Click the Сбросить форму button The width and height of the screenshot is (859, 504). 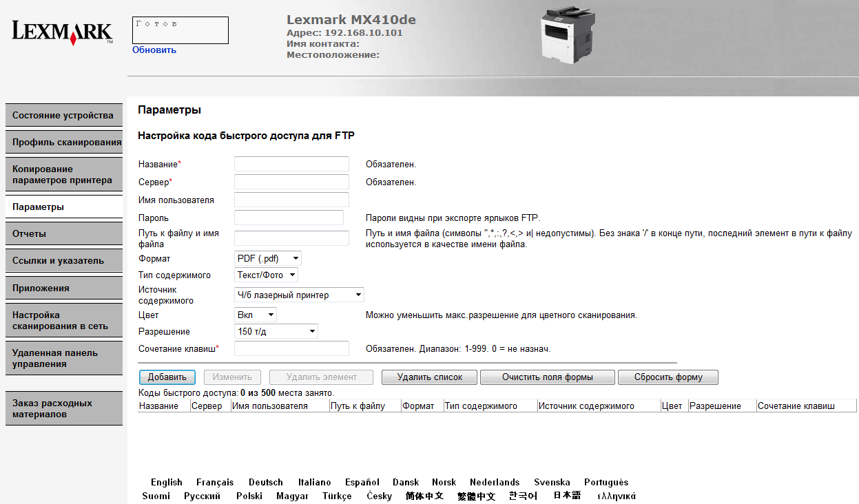point(668,377)
